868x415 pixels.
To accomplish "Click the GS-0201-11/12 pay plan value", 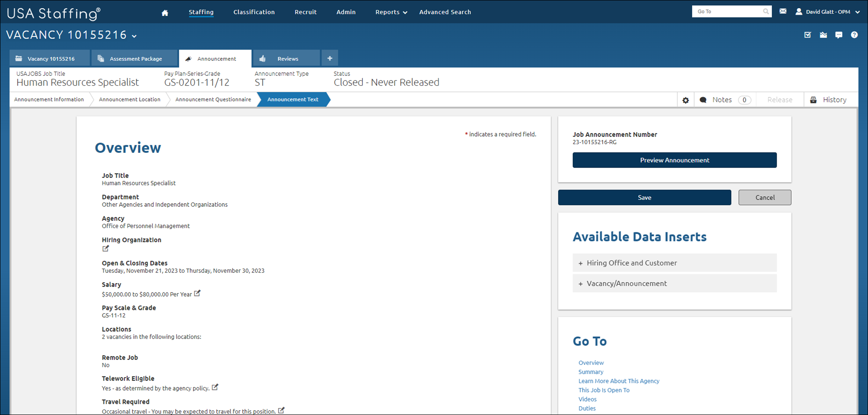I will pos(197,82).
